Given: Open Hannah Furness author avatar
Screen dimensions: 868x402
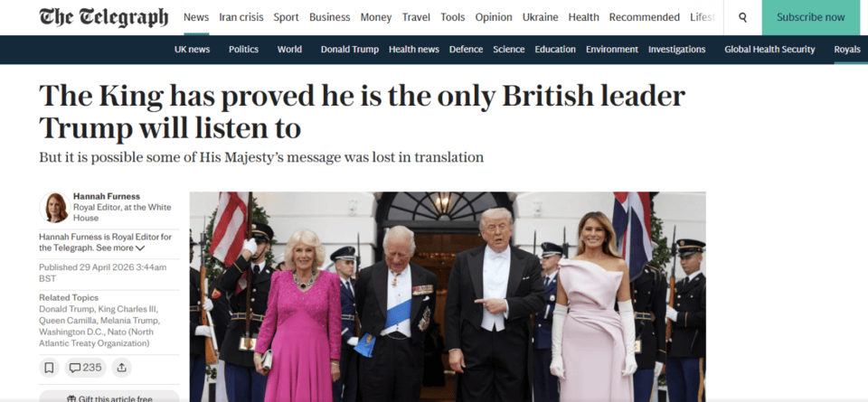Looking at the screenshot, I should [x=55, y=208].
